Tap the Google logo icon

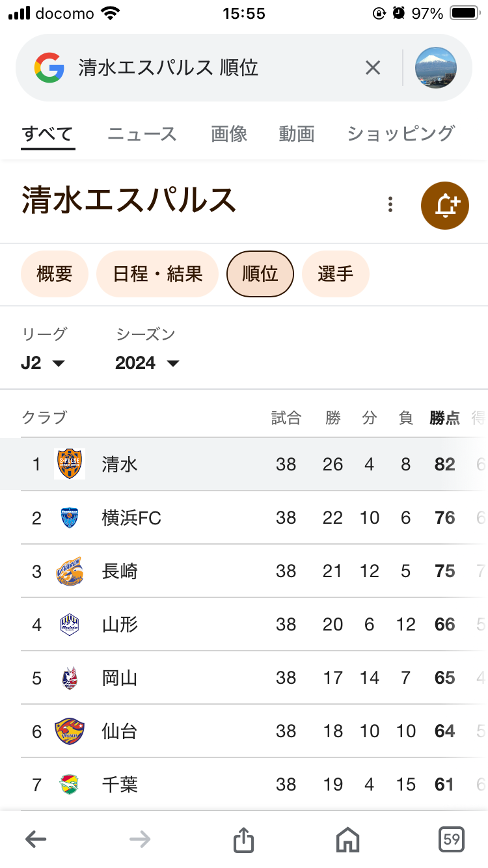click(49, 68)
